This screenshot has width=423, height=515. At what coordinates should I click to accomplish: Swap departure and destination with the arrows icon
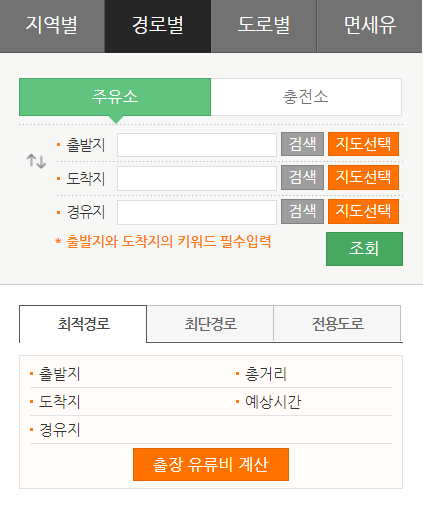(x=36, y=161)
